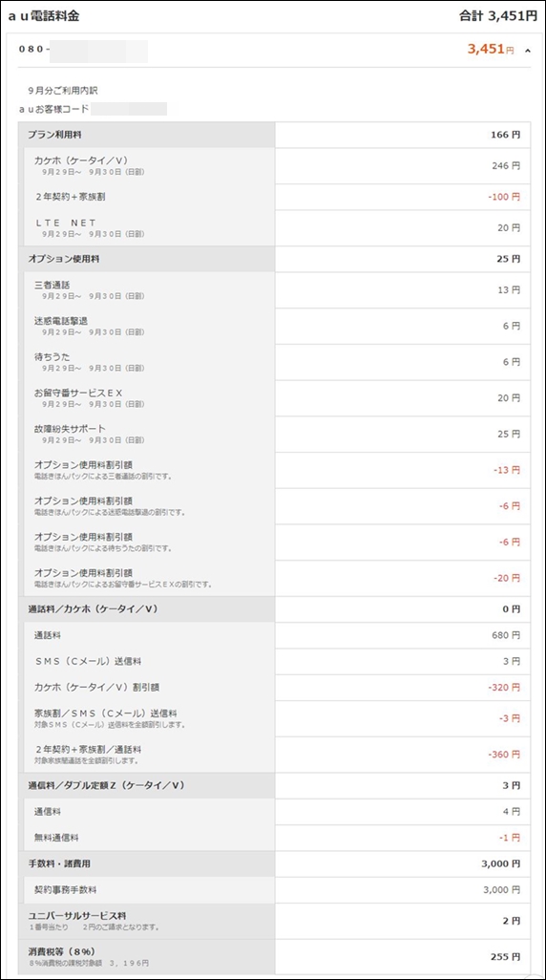Select the 通話料/カケホ section header
This screenshot has height=980, width=546.
274,609
